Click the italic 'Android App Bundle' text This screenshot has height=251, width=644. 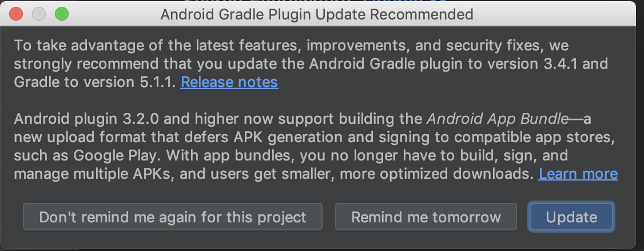[498, 119]
